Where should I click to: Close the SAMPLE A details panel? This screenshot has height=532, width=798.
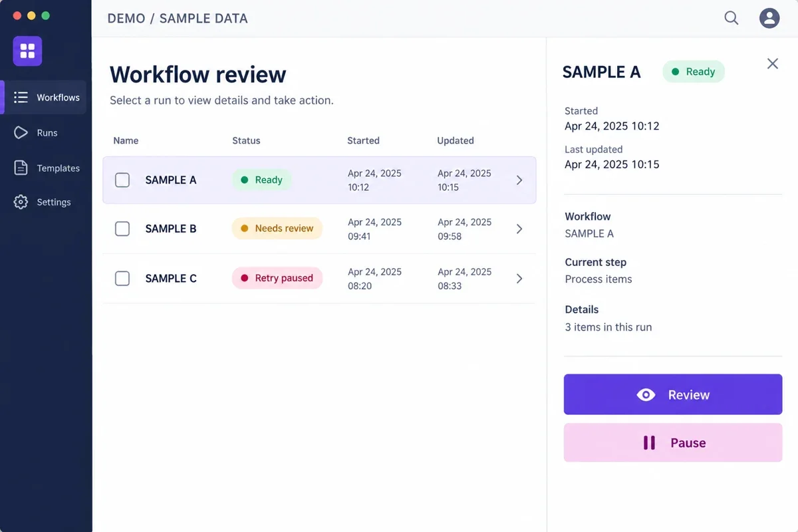point(772,64)
